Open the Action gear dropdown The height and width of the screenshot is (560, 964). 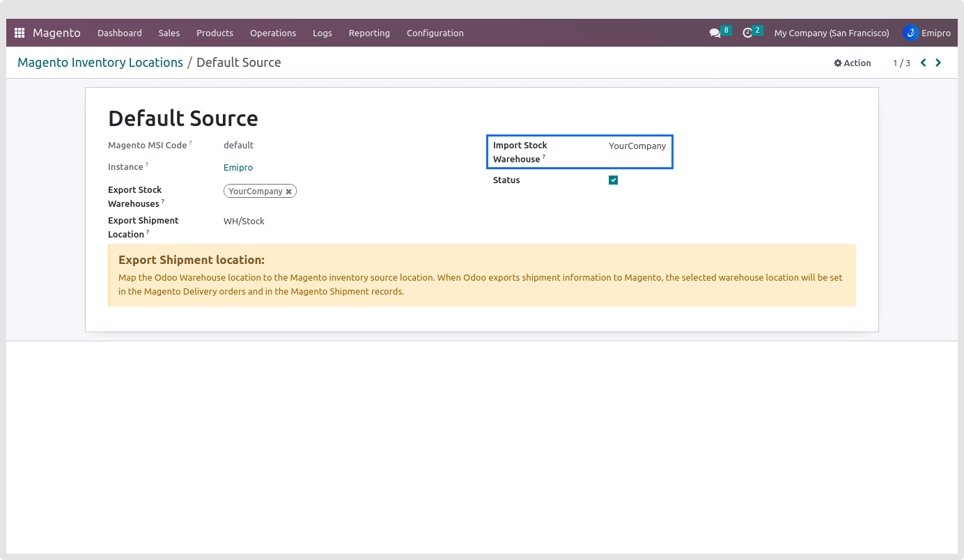853,63
